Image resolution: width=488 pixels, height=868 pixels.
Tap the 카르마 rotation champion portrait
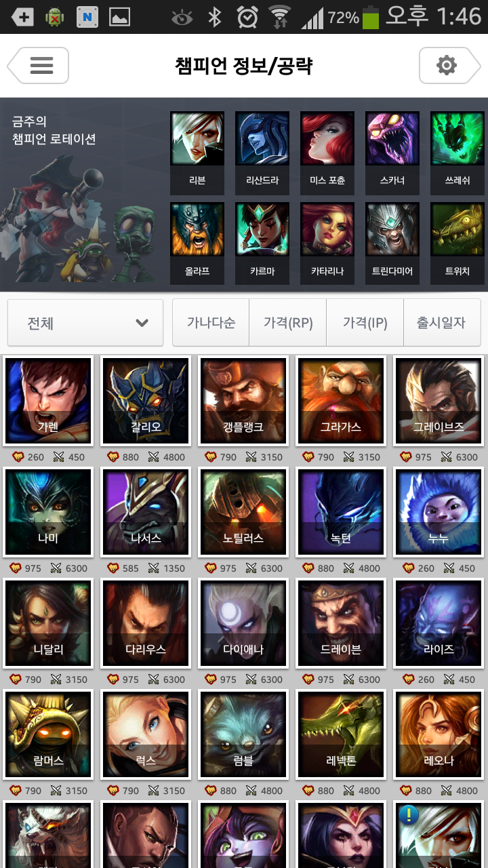click(262, 241)
